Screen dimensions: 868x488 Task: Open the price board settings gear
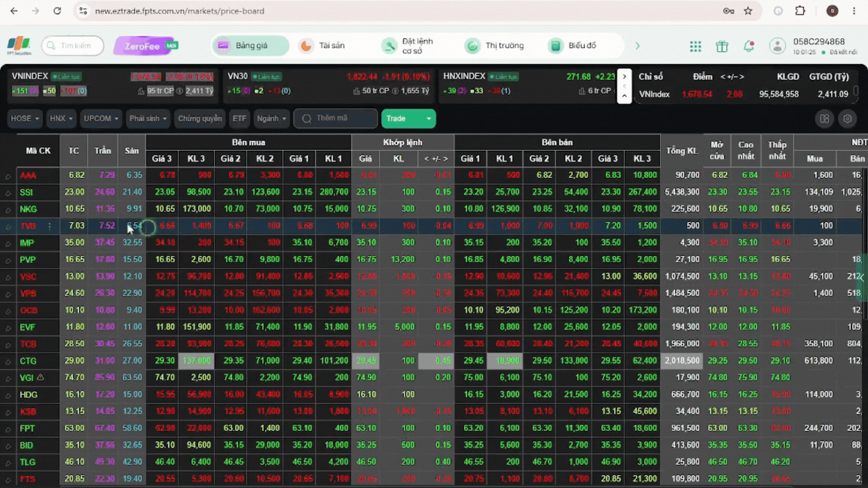coord(848,118)
